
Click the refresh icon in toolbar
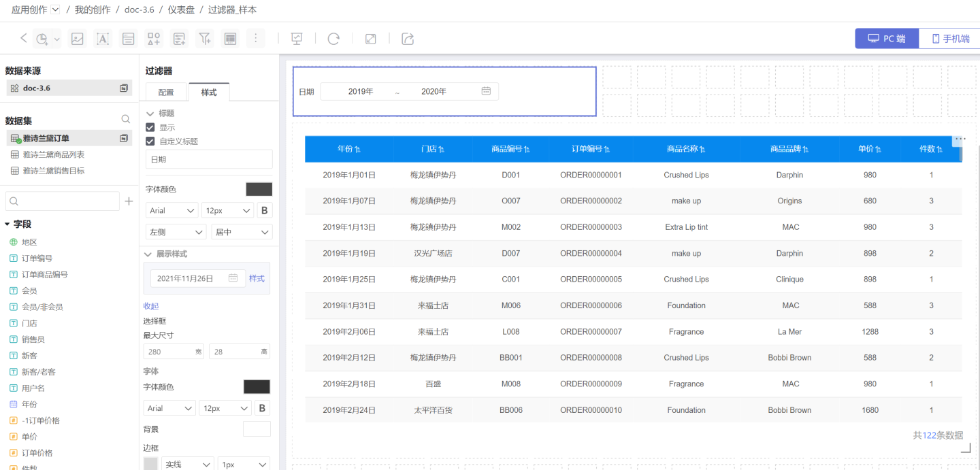[333, 39]
